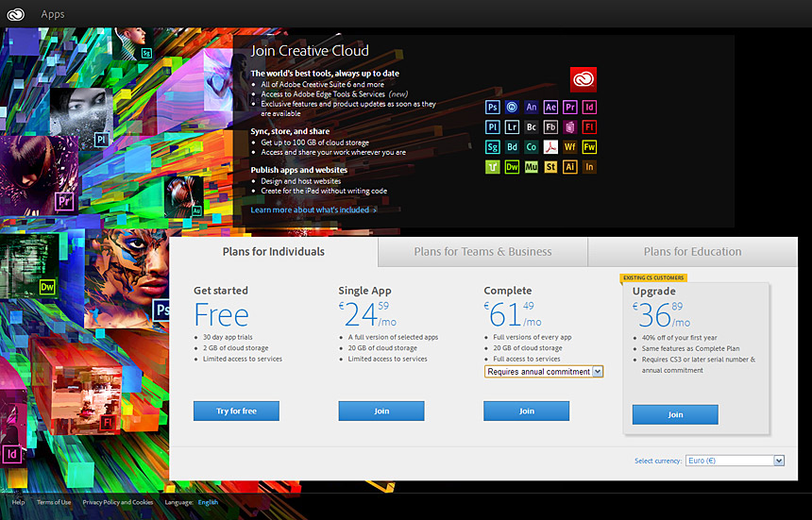Click the Privacy Policy and Cookies link
The height and width of the screenshot is (520, 812).
click(118, 502)
